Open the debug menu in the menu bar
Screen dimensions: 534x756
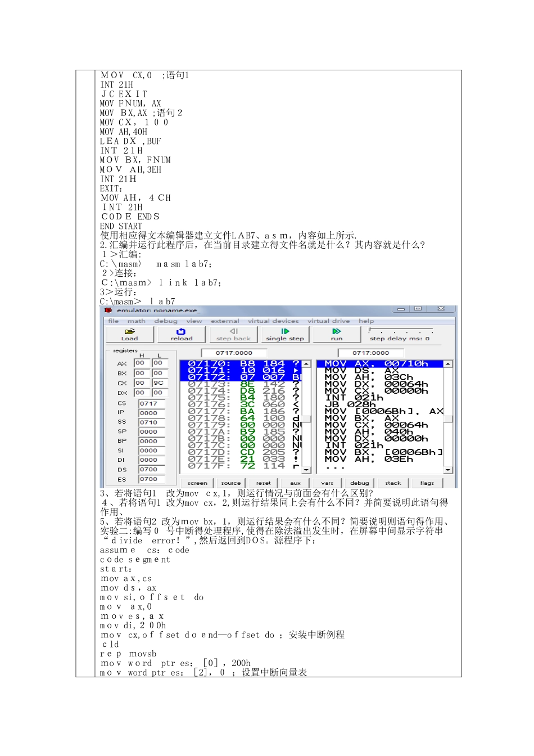[166, 321]
